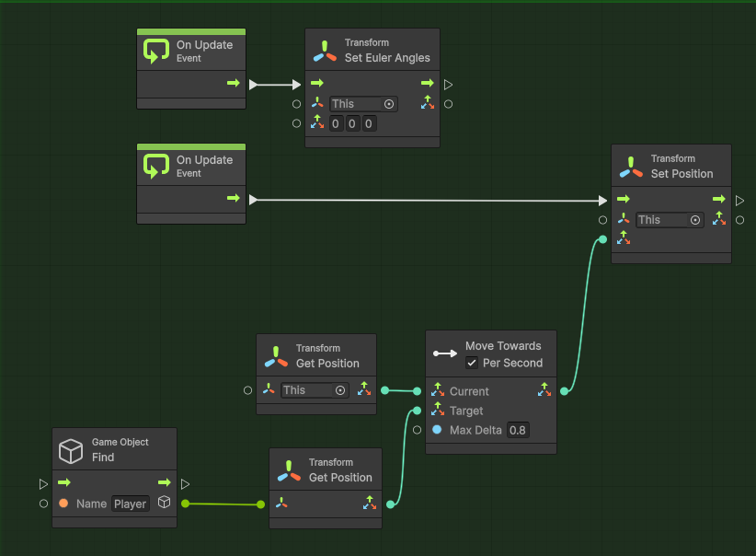Viewport: 756px width, 556px height.
Task: Click the Max Delta input port circle
Action: tap(417, 430)
